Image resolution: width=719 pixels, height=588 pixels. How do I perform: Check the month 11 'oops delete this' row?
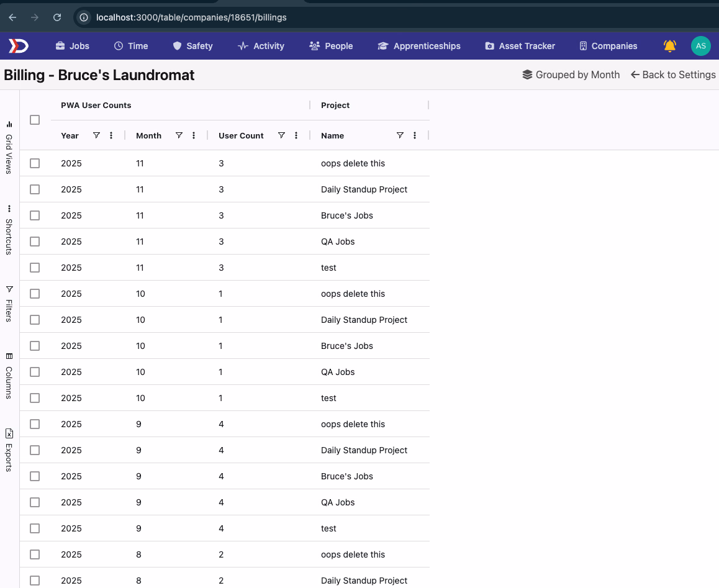(35, 163)
